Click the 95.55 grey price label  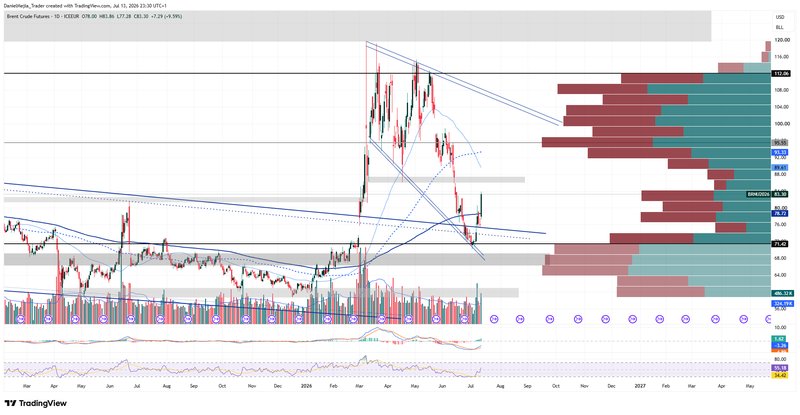click(x=780, y=143)
